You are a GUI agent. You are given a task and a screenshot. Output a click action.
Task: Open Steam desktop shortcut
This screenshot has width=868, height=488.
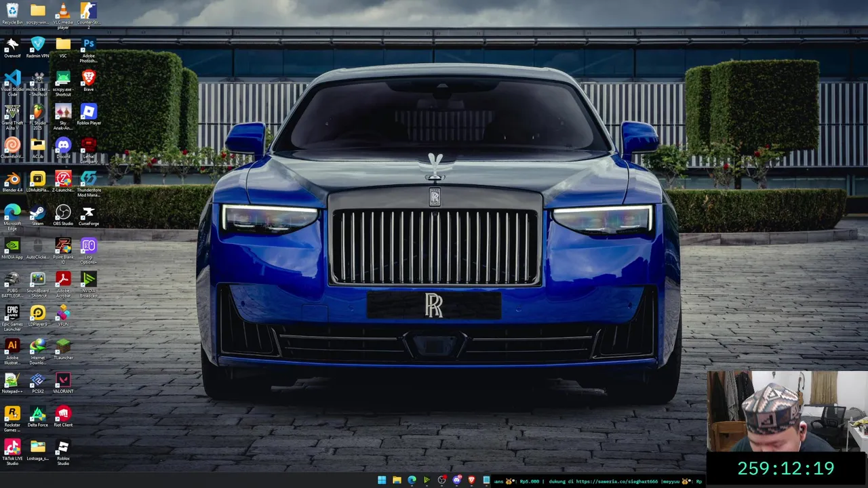point(38,215)
